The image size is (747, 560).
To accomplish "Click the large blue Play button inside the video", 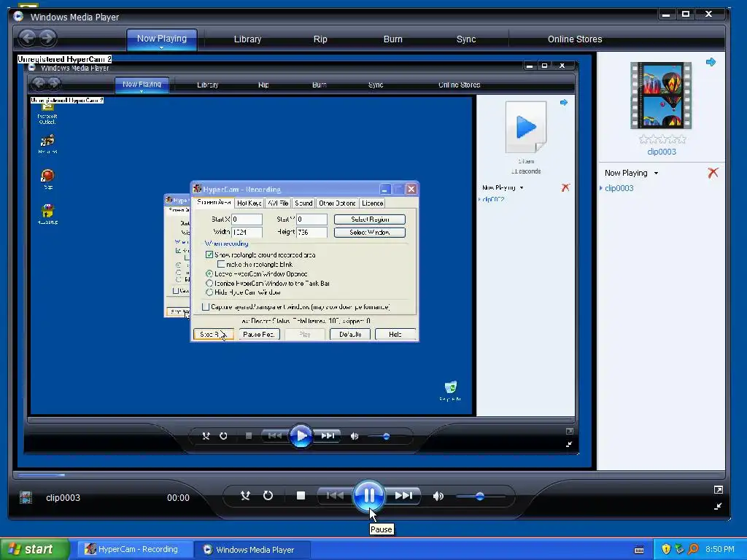I will [301, 436].
